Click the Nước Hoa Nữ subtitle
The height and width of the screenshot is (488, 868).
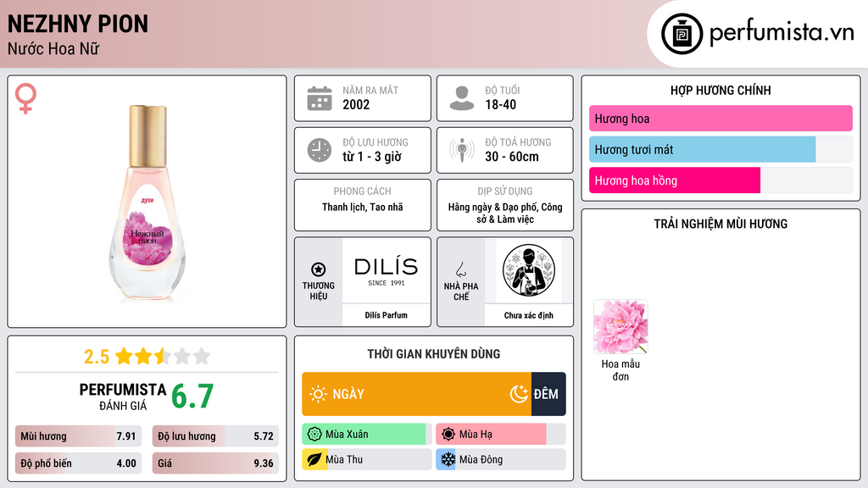click(x=53, y=48)
